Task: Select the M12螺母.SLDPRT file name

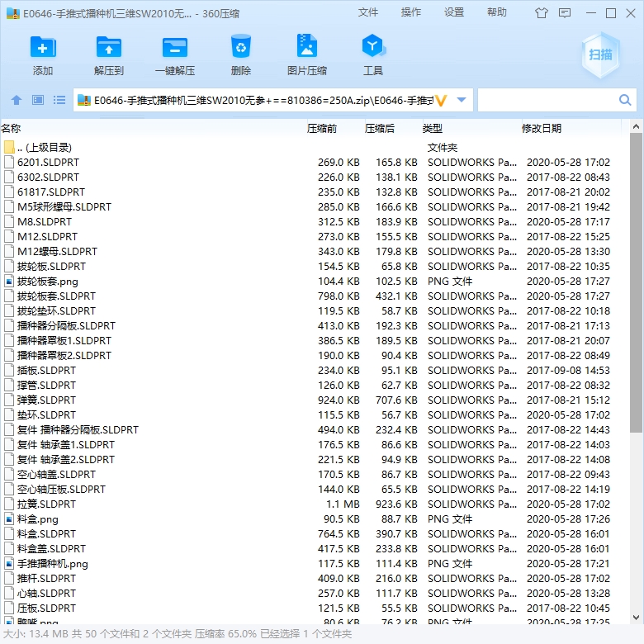Action: pos(57,251)
